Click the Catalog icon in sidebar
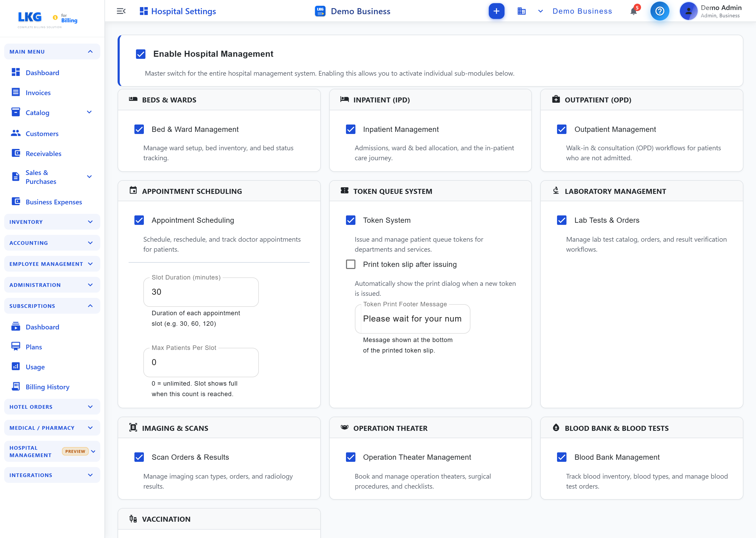Image resolution: width=756 pixels, height=538 pixels. click(15, 112)
